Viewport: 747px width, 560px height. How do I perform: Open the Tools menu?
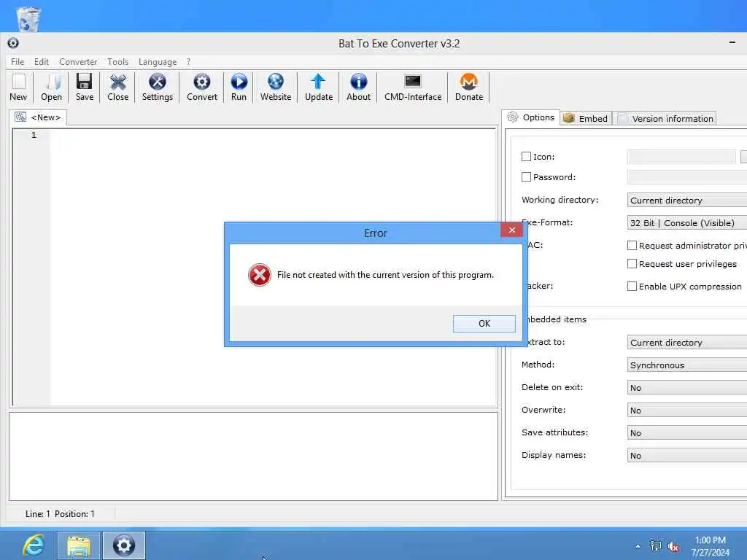117,62
